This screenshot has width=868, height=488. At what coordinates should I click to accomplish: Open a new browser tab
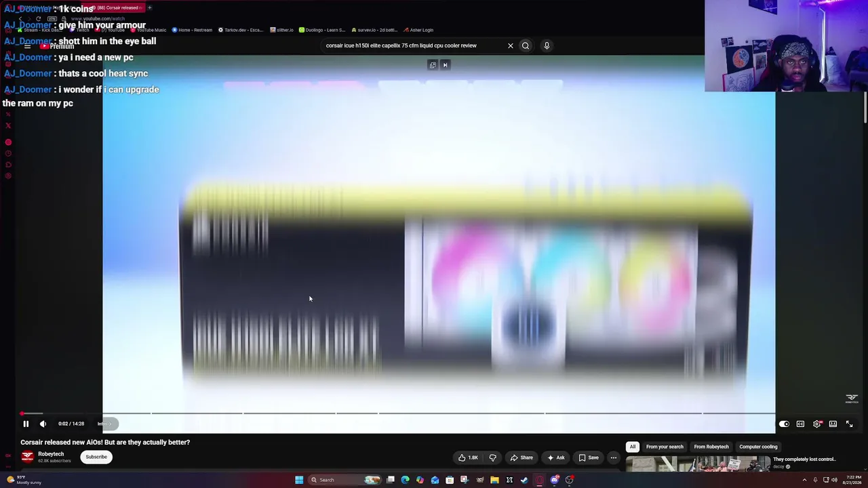[x=149, y=7]
